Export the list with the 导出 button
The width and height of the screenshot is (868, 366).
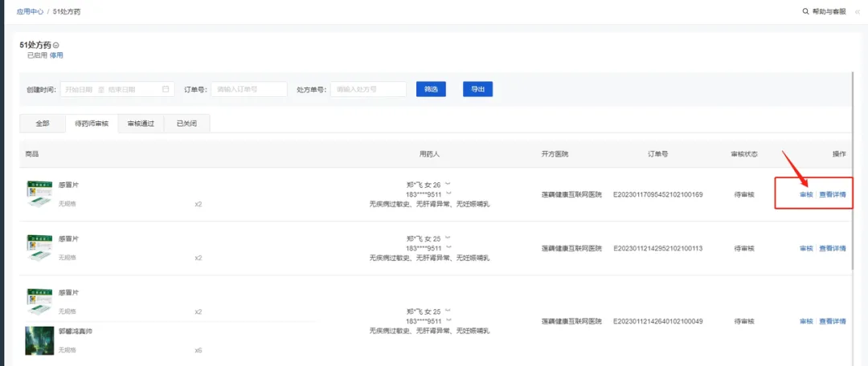point(477,89)
